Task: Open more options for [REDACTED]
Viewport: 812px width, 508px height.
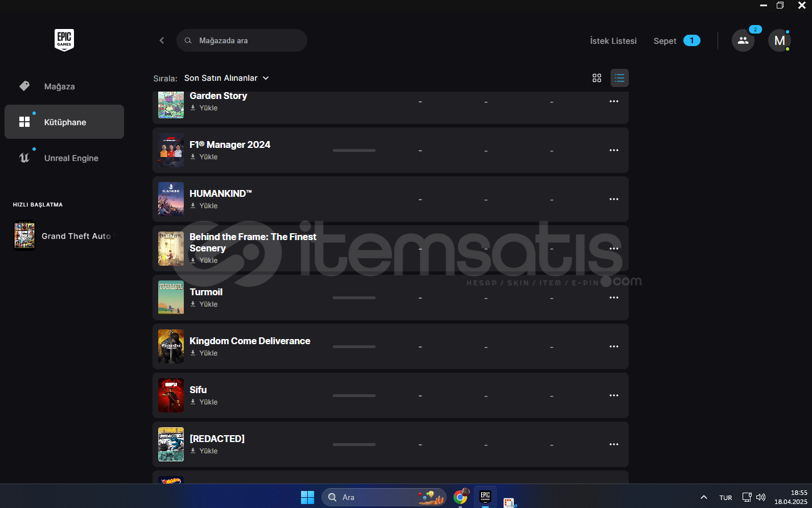Action: coord(614,444)
